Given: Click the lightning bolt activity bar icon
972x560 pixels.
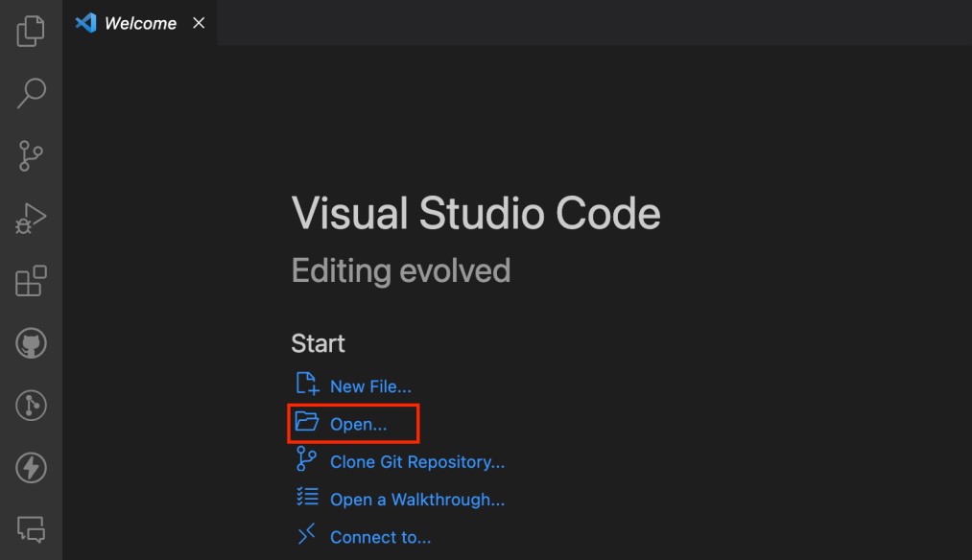Looking at the screenshot, I should tap(31, 468).
